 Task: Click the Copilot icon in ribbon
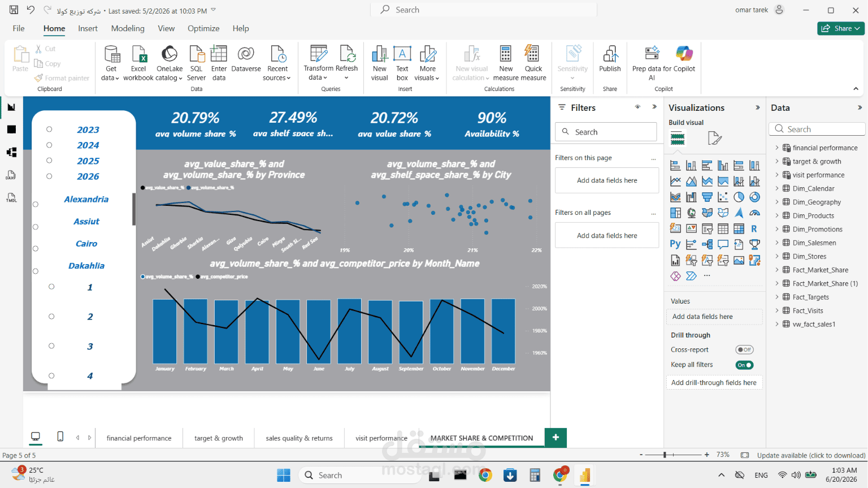point(684,54)
